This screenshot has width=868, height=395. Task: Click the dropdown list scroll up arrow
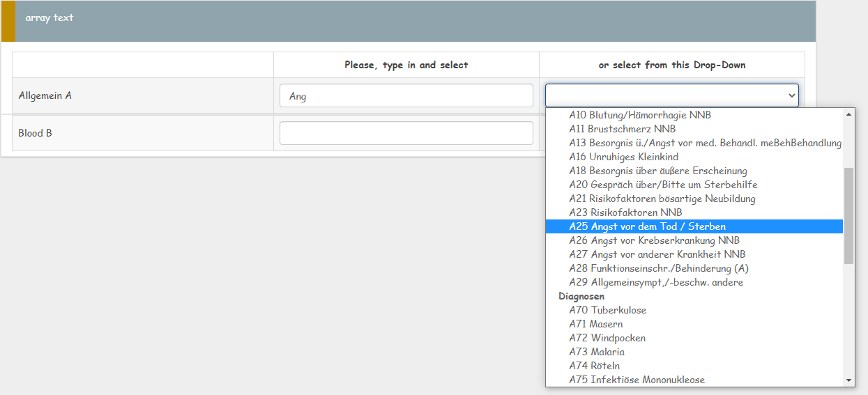tap(848, 114)
